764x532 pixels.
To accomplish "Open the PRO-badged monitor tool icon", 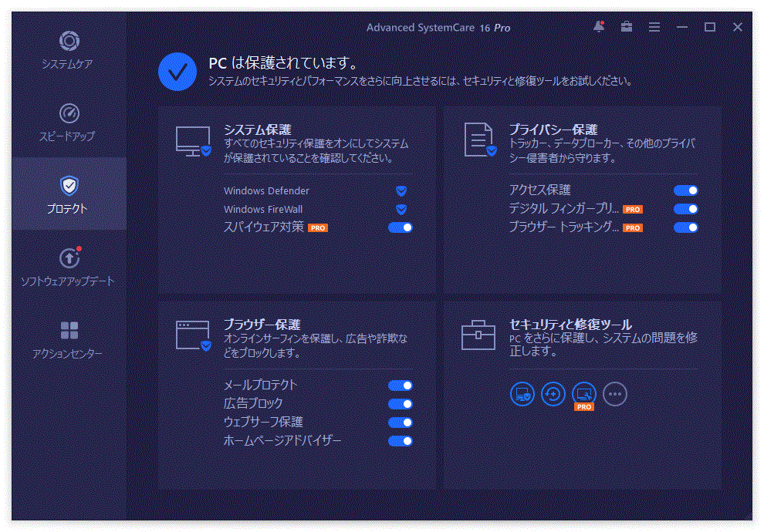I will click(x=583, y=394).
